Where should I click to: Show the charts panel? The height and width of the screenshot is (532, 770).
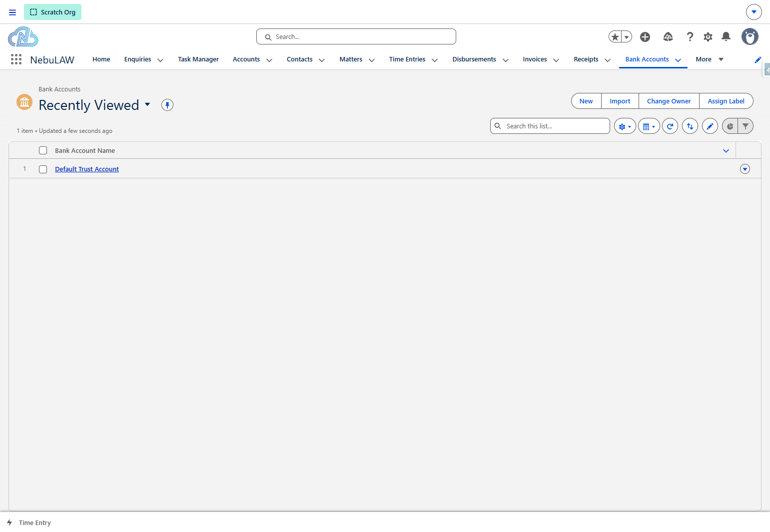tap(730, 126)
